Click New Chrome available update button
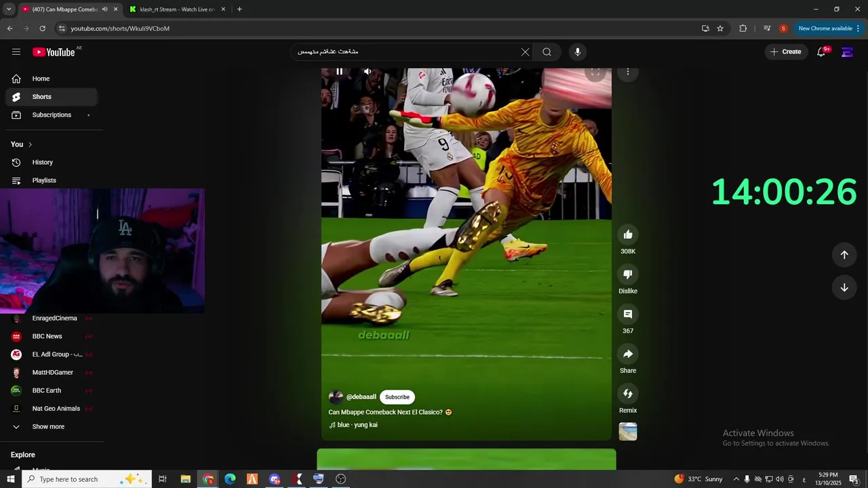This screenshot has width=868, height=488. [x=829, y=28]
